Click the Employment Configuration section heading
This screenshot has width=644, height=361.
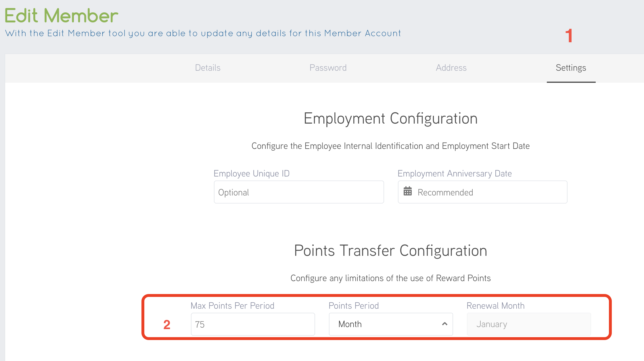pyautogui.click(x=390, y=118)
